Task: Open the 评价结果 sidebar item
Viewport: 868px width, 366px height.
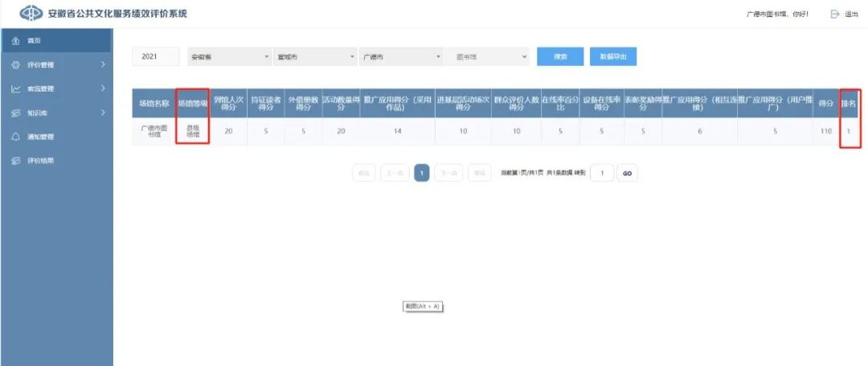Action: 56,161
